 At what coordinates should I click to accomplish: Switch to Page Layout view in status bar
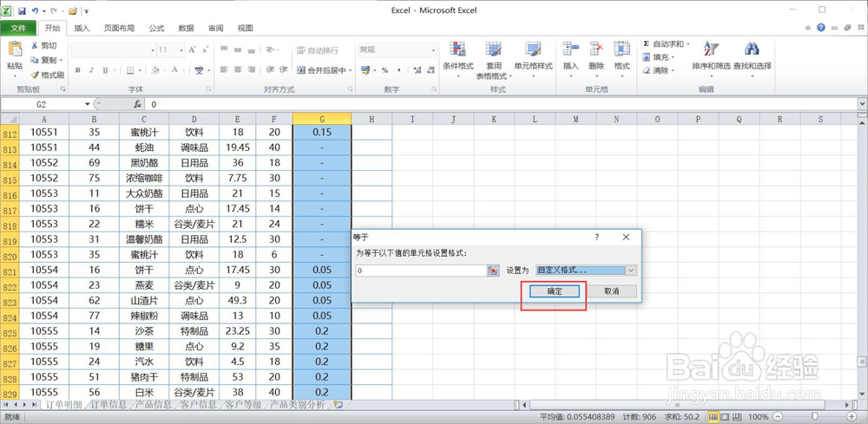[725, 417]
